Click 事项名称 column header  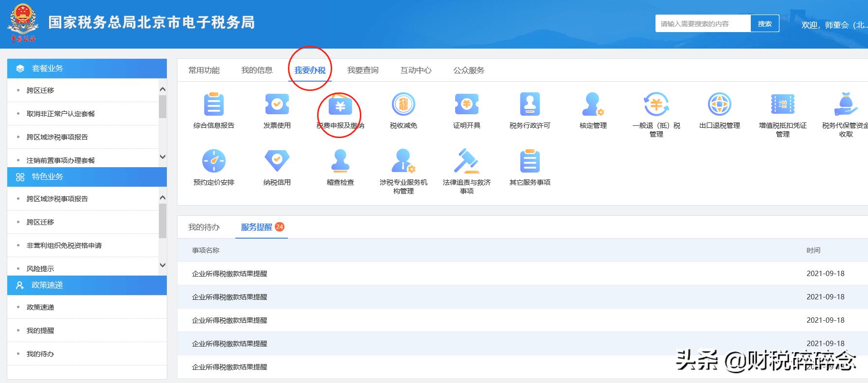206,250
